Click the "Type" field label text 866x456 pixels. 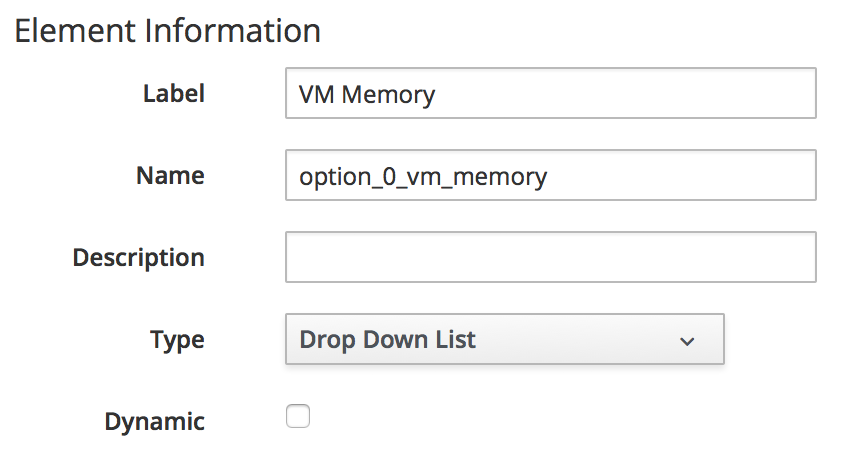pyautogui.click(x=177, y=340)
